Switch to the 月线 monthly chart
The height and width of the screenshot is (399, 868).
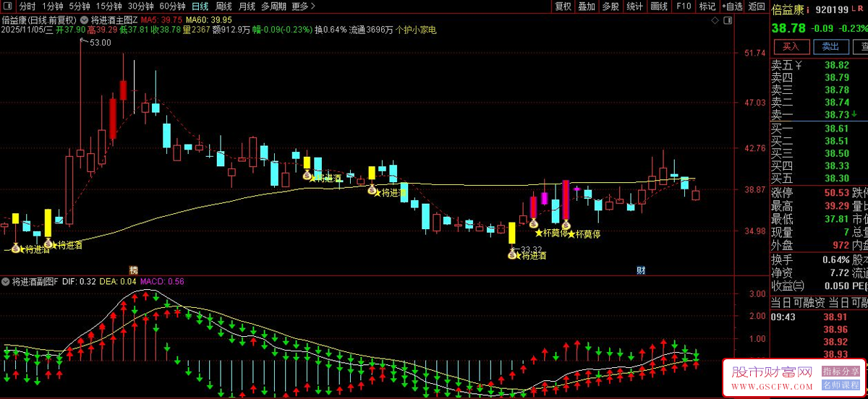click(247, 7)
